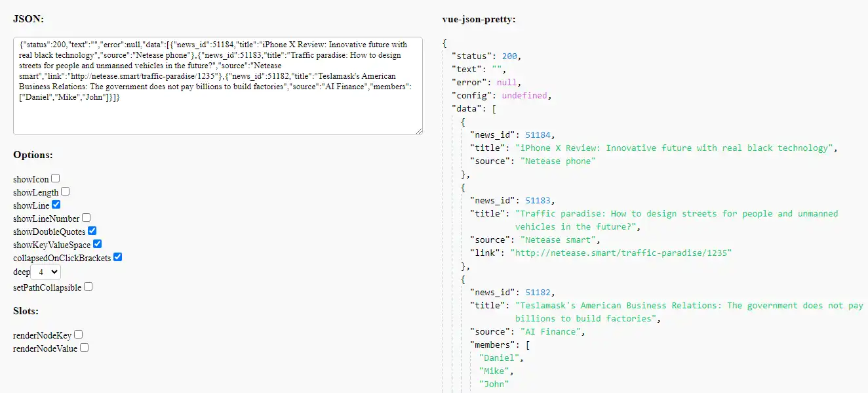Uncheck showKeyValueSpace option
Viewport: 868px width, 393px height.
(98, 244)
